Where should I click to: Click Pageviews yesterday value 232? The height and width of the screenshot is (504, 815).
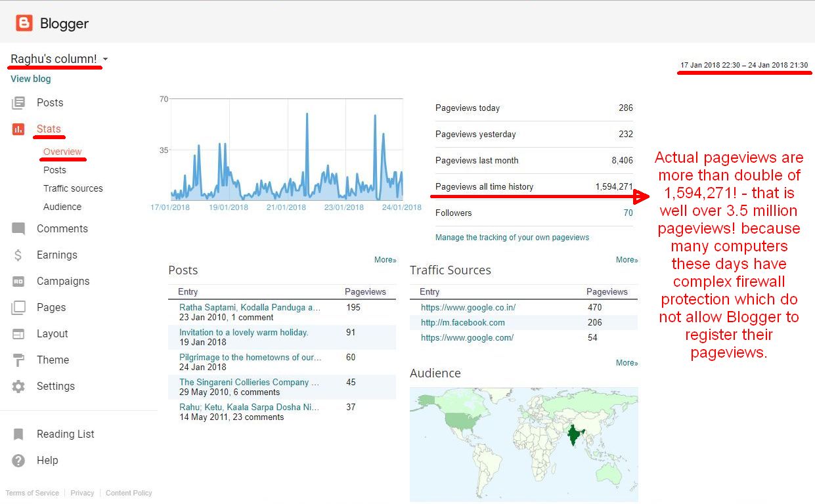tap(626, 134)
